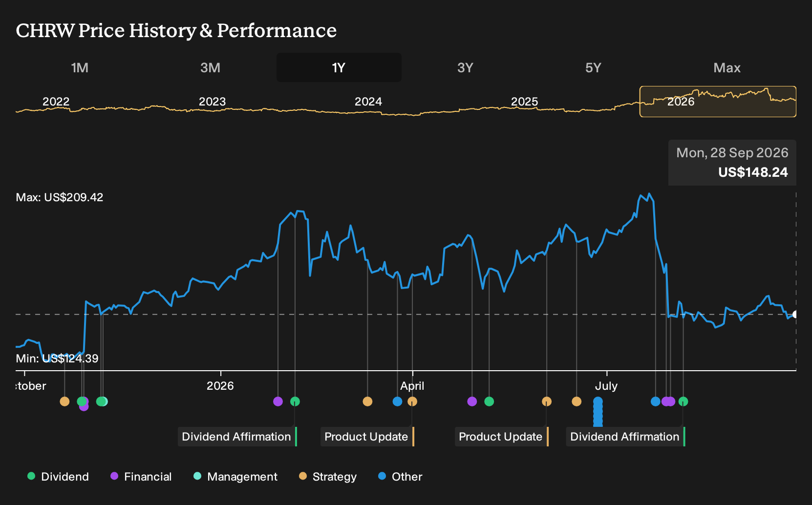Click 2024 in the overview mini chart
Image resolution: width=812 pixels, height=505 pixels.
(x=368, y=102)
